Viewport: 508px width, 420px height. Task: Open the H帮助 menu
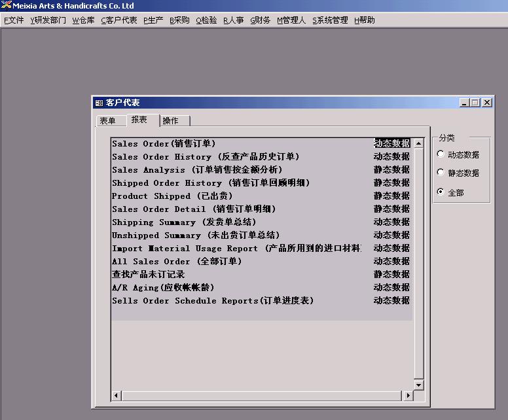(364, 20)
